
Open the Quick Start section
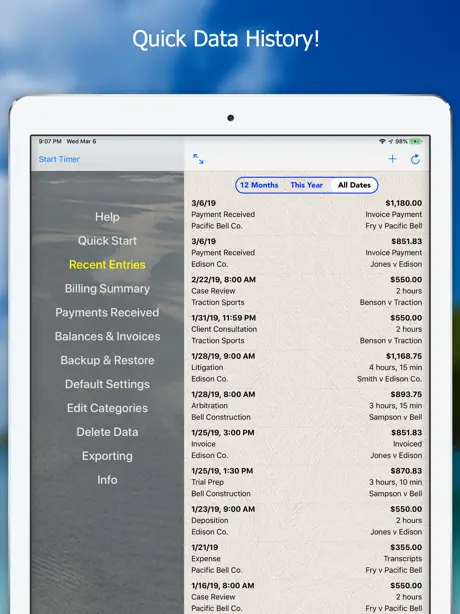point(107,240)
